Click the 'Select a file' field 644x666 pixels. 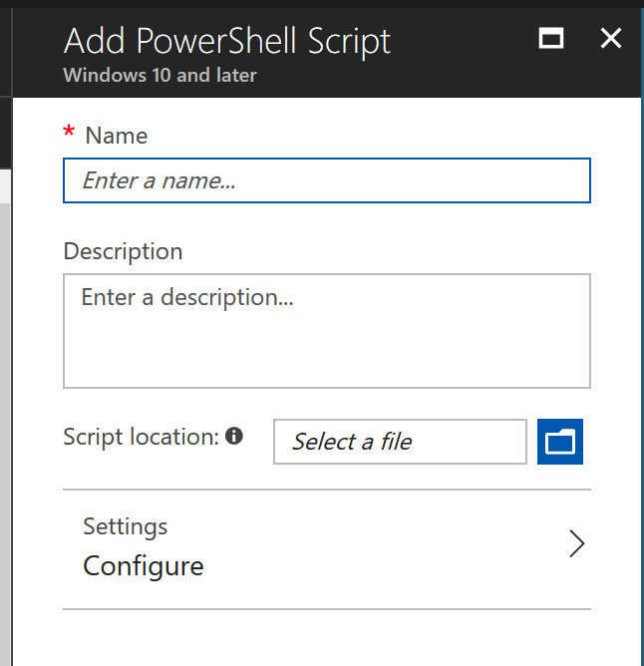pyautogui.click(x=400, y=442)
